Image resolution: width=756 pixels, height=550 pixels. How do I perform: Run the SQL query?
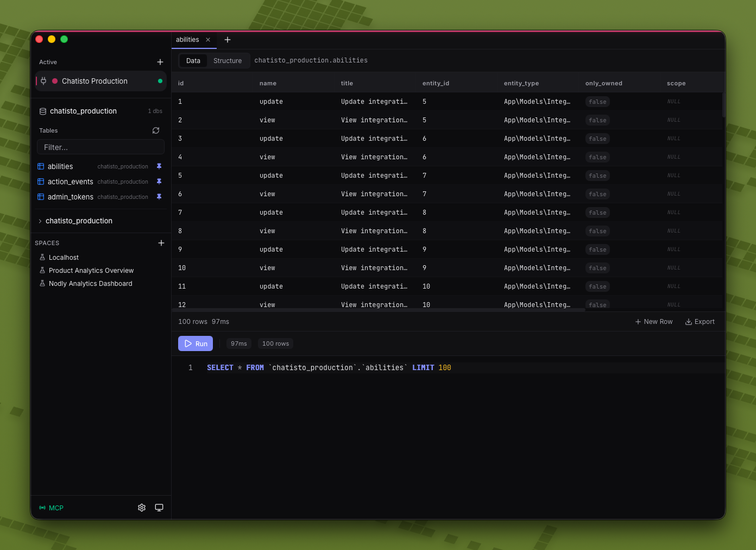(x=196, y=343)
